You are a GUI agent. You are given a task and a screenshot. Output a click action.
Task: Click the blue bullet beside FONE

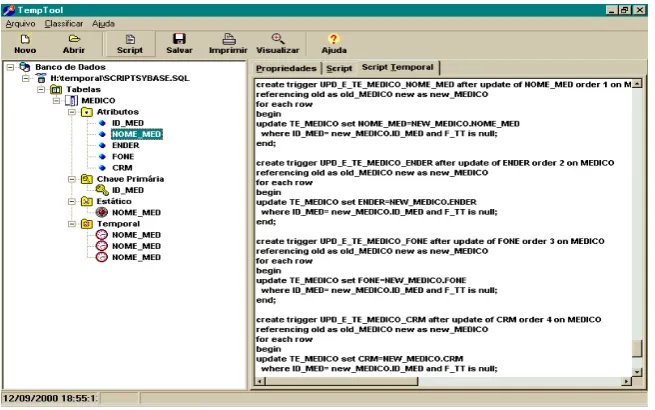point(102,157)
